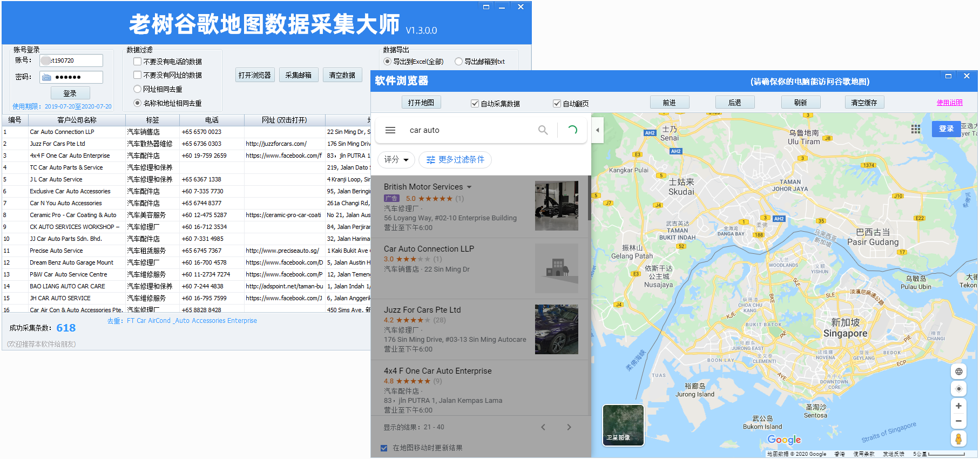Click the 'car auto' search box
980x459 pixels.
pyautogui.click(x=470, y=130)
